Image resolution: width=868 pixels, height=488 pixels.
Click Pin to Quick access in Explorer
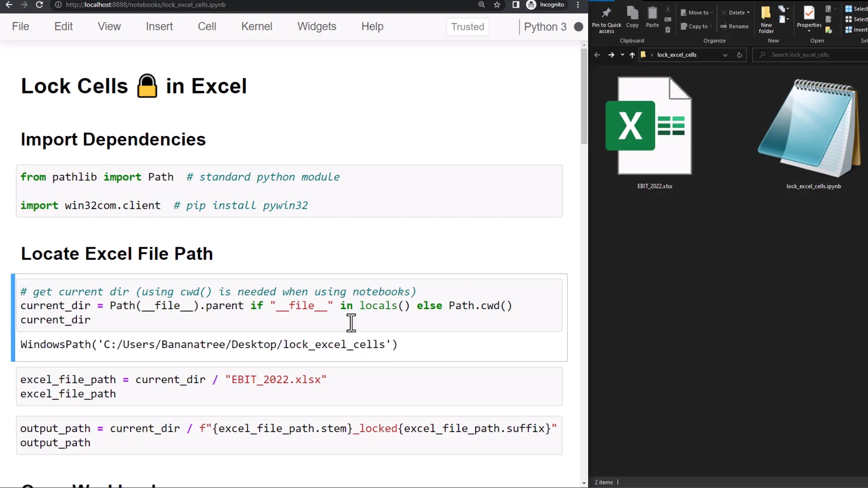coord(606,20)
